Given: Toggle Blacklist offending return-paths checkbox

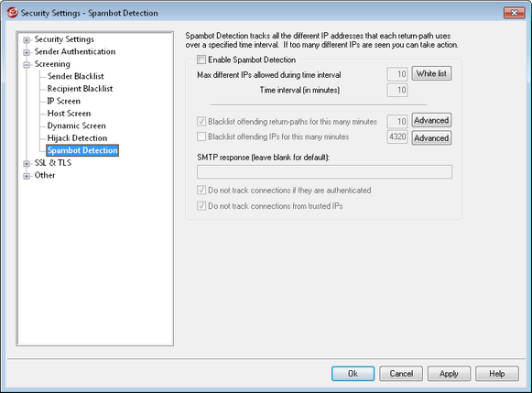Looking at the screenshot, I should point(201,121).
